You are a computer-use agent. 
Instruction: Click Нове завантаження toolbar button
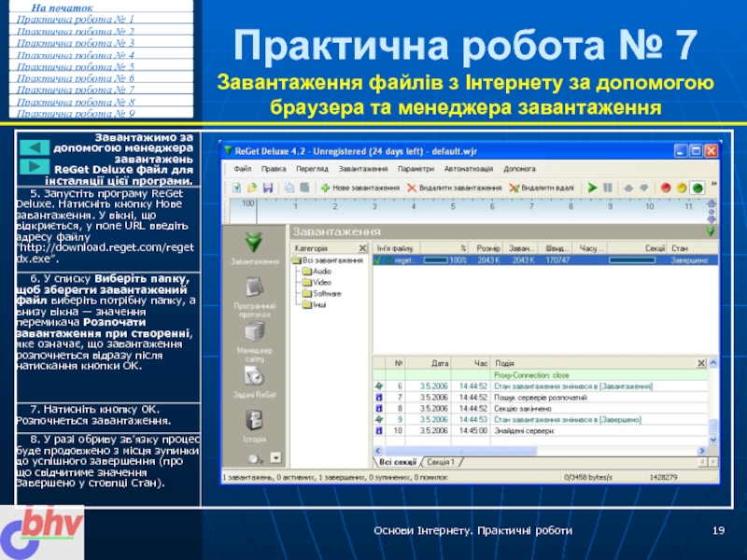pyautogui.click(x=360, y=189)
